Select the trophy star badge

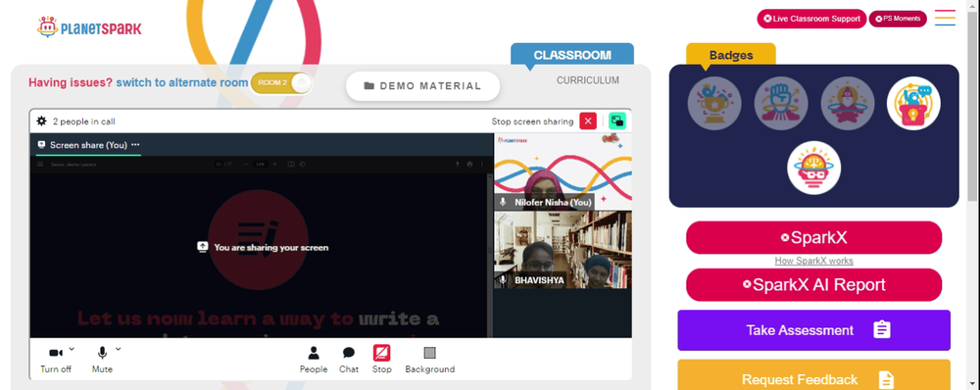(x=714, y=103)
